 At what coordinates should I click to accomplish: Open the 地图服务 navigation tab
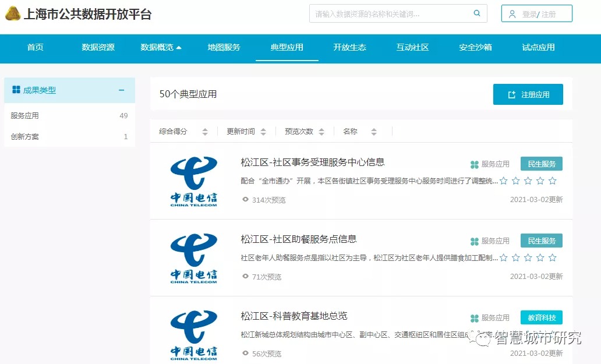(x=224, y=48)
